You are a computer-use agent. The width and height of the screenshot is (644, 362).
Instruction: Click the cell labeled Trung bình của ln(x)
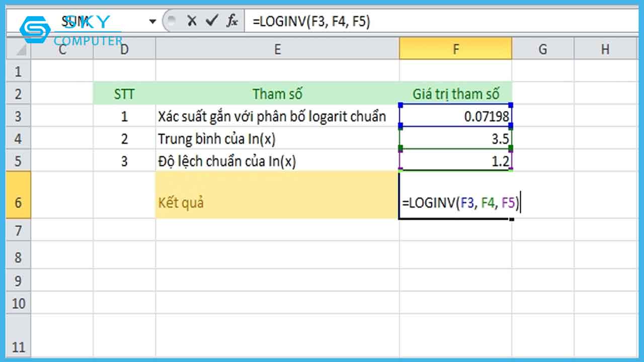277,139
